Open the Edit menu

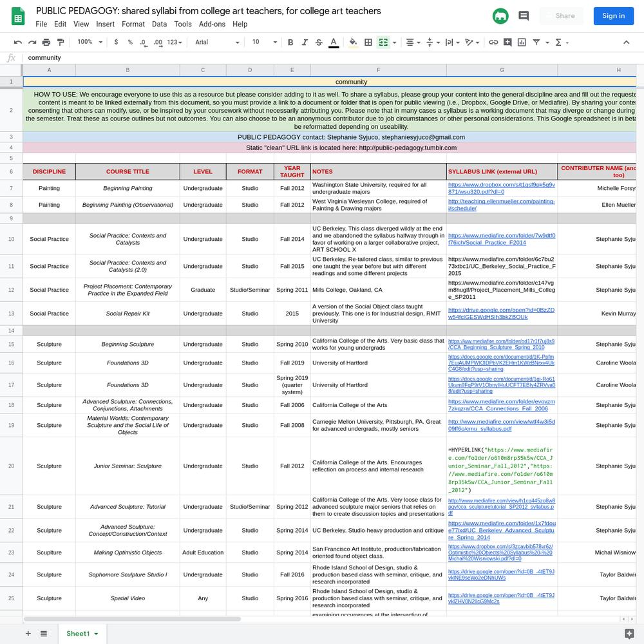(x=60, y=24)
